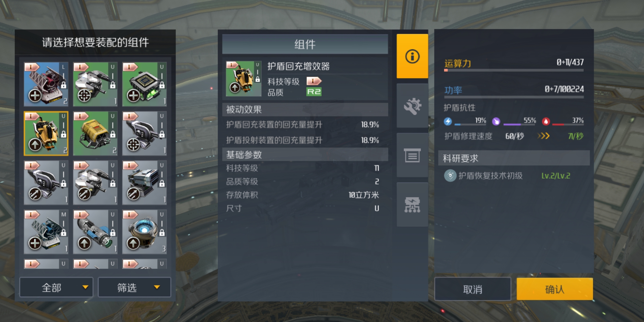The width and height of the screenshot is (644, 322).
Task: Click the 取消 cancel button
Action: pos(473,289)
